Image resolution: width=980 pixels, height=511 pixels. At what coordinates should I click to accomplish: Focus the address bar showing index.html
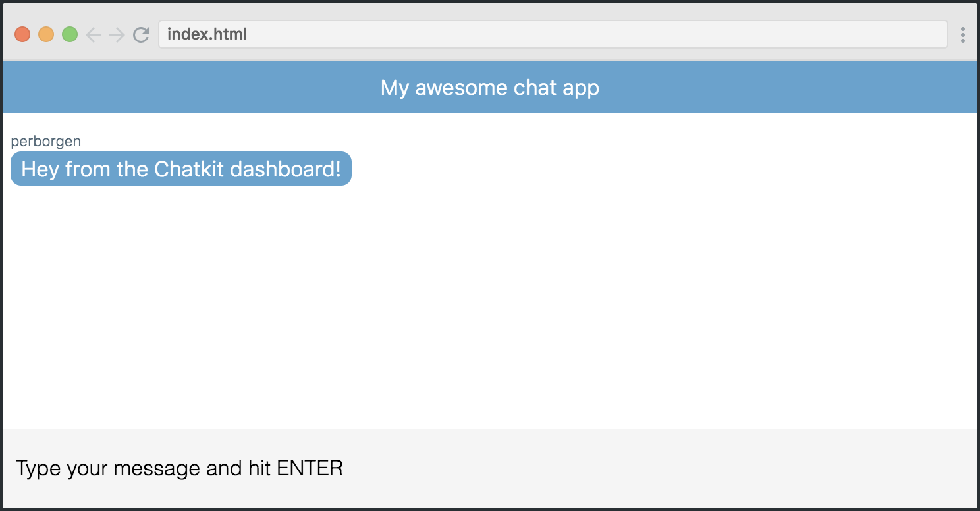coord(553,34)
